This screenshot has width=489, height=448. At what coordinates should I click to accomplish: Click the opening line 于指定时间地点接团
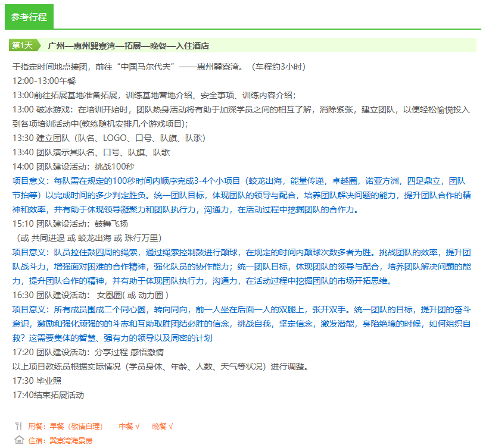159,67
